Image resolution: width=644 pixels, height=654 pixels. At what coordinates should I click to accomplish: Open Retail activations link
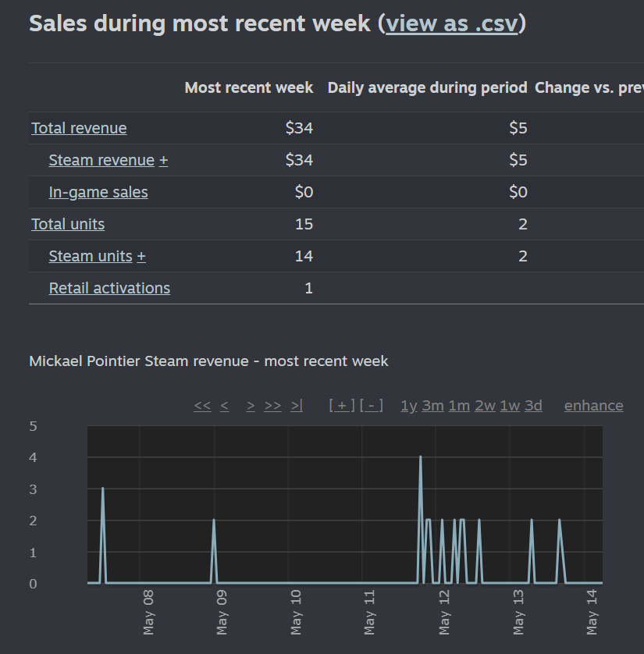coord(109,288)
